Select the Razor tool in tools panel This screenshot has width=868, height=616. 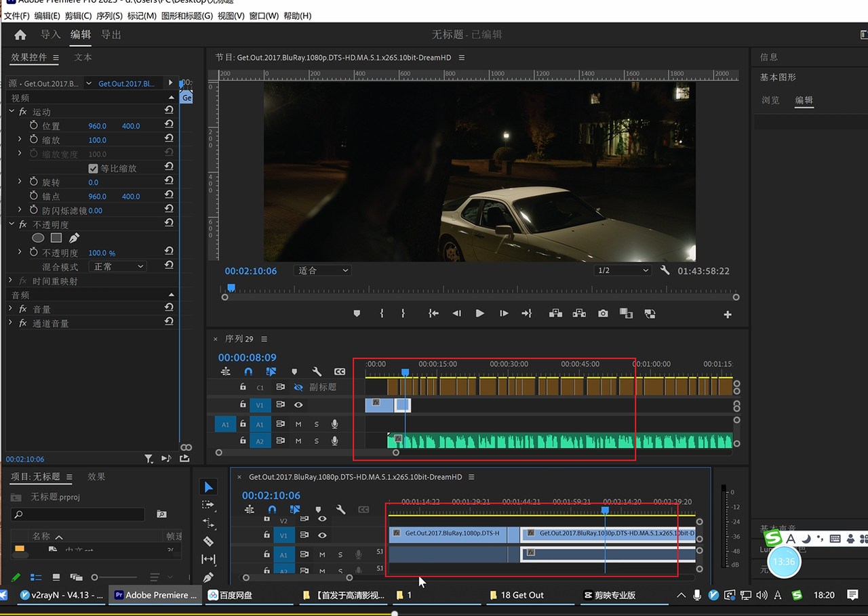tap(208, 541)
